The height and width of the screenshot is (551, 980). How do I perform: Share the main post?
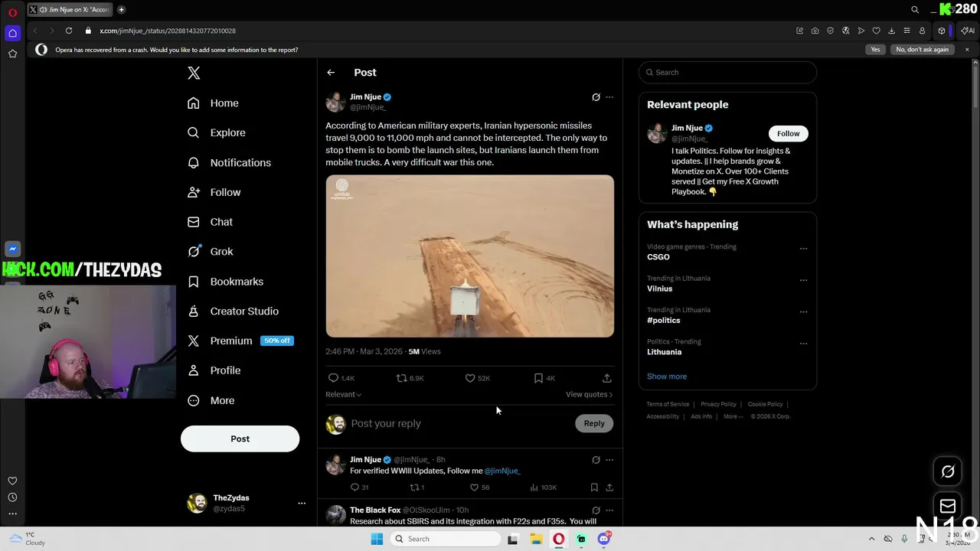[607, 378]
